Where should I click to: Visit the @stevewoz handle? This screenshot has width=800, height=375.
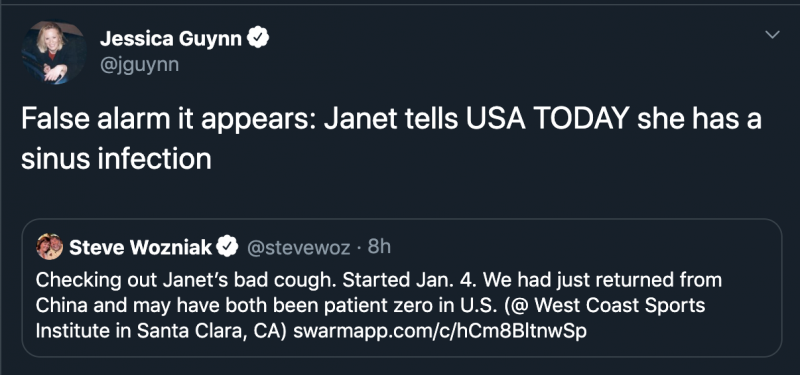point(298,248)
